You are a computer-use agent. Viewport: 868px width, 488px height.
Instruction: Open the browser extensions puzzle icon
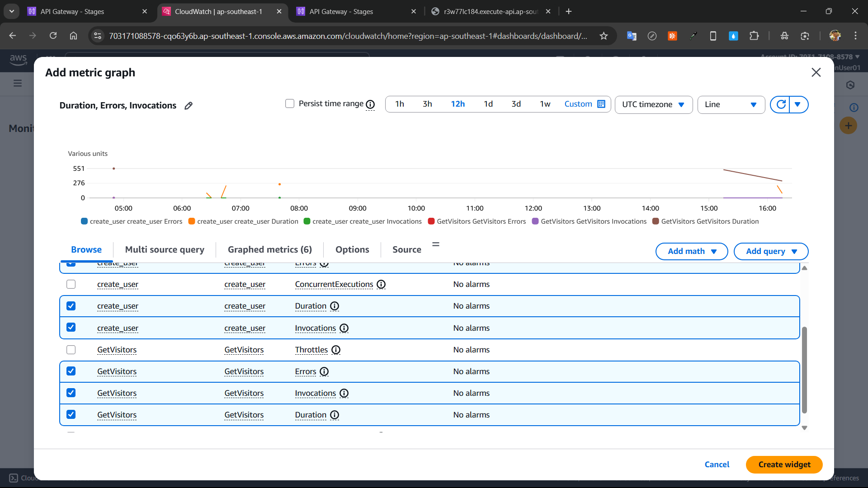click(754, 36)
